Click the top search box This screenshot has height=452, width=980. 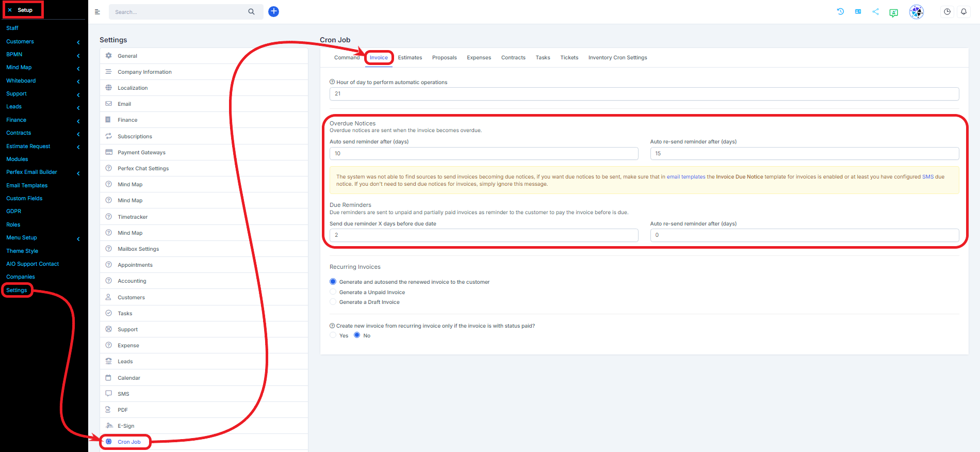click(178, 11)
